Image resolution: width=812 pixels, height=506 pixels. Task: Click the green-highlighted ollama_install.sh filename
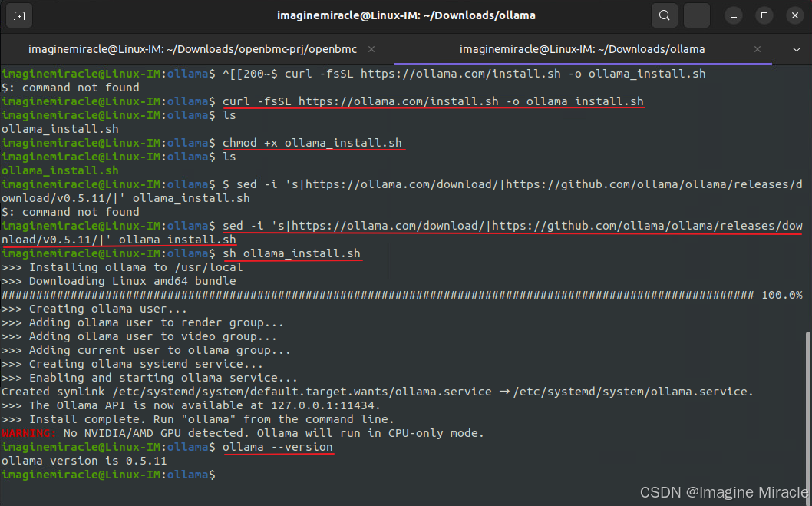[x=60, y=170]
